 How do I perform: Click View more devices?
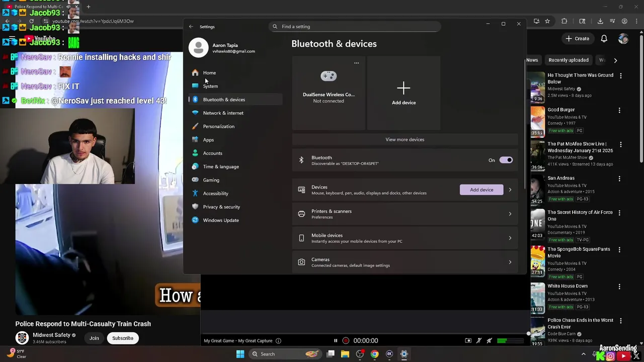(x=405, y=140)
